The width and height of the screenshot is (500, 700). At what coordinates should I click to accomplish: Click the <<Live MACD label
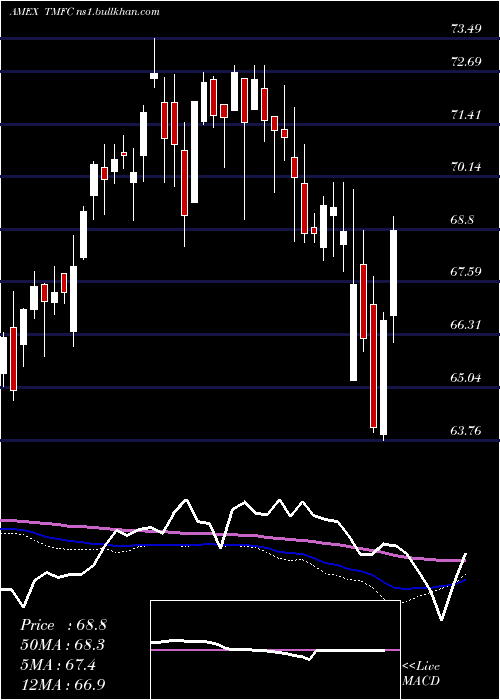pyautogui.click(x=421, y=674)
